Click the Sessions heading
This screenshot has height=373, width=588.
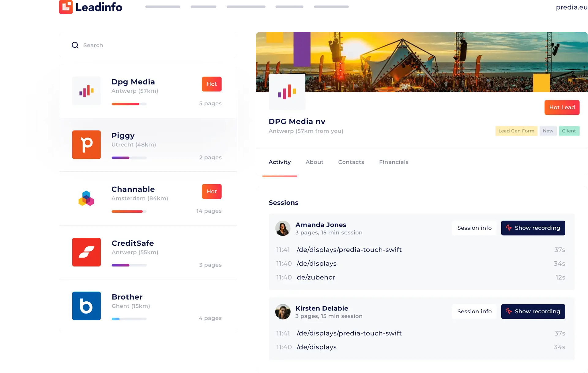pos(284,203)
